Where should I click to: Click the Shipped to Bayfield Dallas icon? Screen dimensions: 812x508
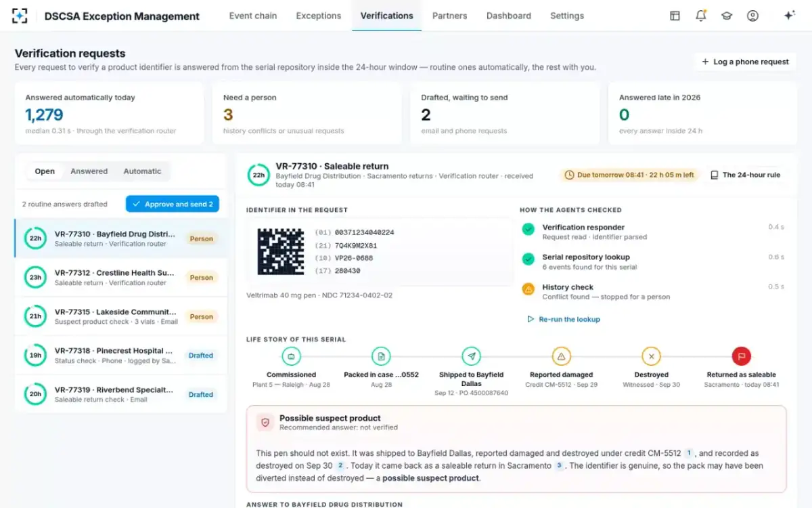[471, 356]
